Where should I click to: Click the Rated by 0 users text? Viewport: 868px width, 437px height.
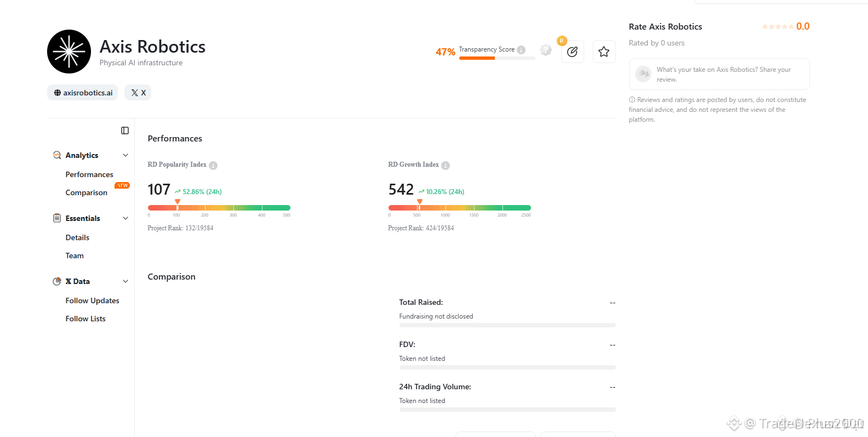click(x=656, y=43)
